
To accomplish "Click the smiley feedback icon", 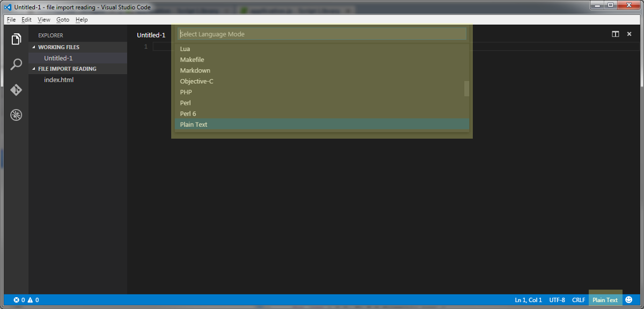I will [x=629, y=300].
